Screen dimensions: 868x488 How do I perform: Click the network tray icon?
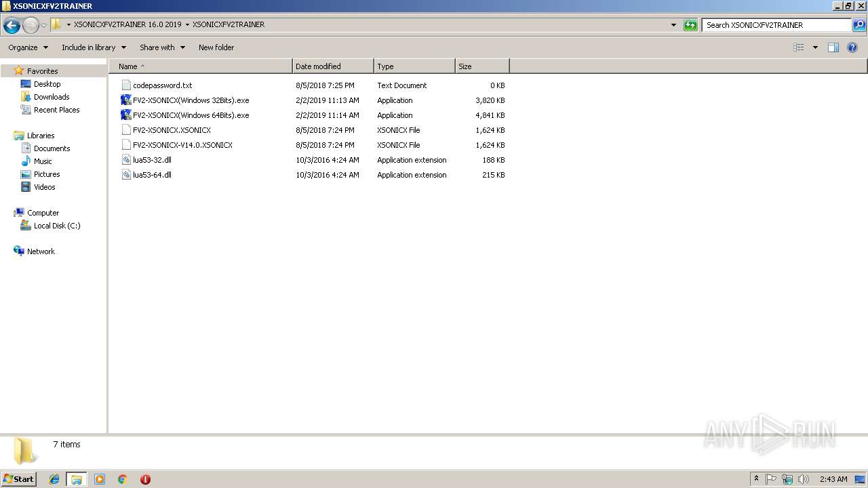(787, 479)
